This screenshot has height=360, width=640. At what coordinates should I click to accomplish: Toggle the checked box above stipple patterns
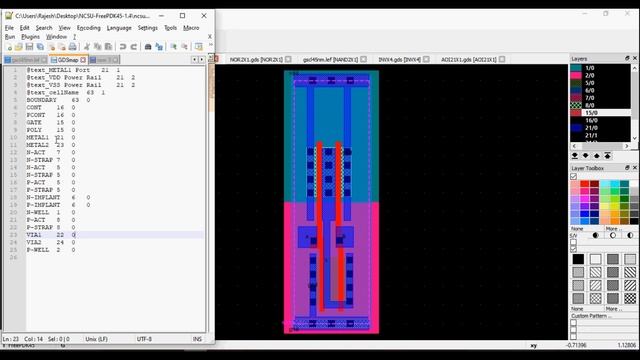573,249
